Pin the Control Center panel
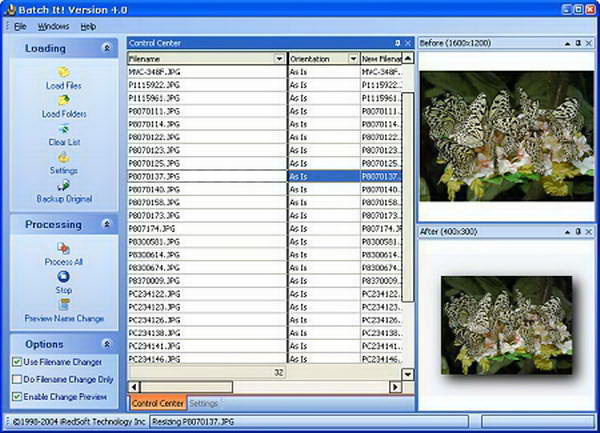 398,43
